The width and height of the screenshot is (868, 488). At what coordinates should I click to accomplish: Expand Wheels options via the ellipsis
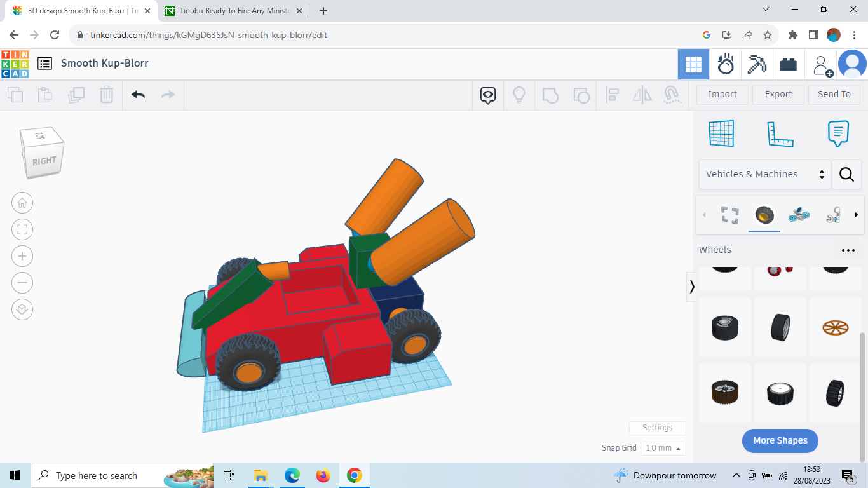point(848,250)
